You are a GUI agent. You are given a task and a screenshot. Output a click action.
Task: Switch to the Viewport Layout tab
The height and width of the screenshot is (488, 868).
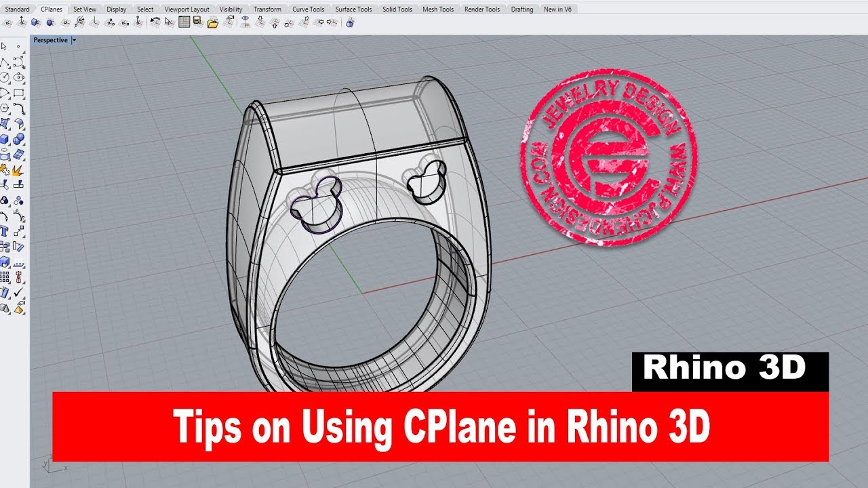click(x=187, y=9)
